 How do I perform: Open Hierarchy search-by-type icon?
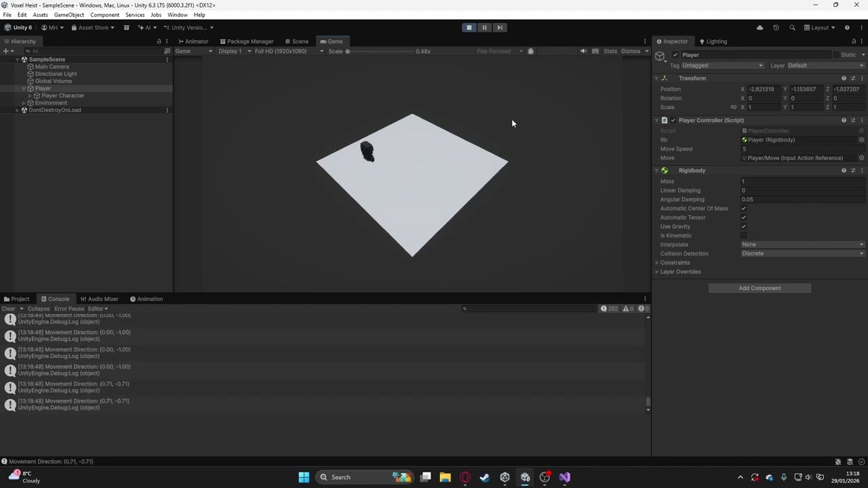[167, 51]
